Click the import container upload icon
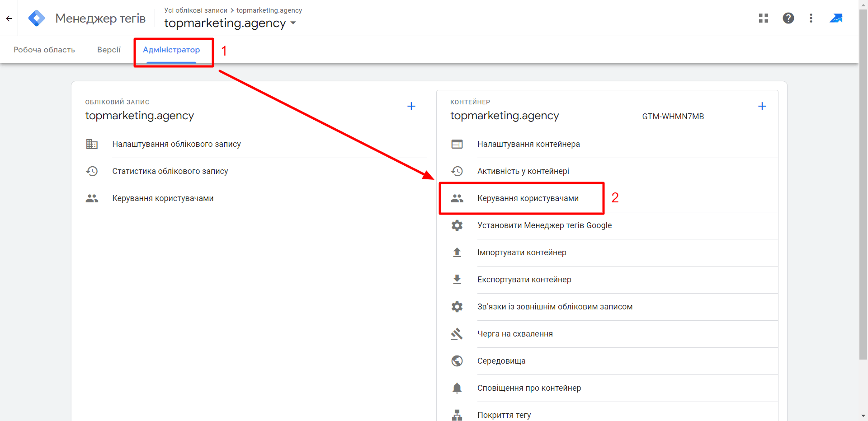This screenshot has width=868, height=421. [457, 253]
